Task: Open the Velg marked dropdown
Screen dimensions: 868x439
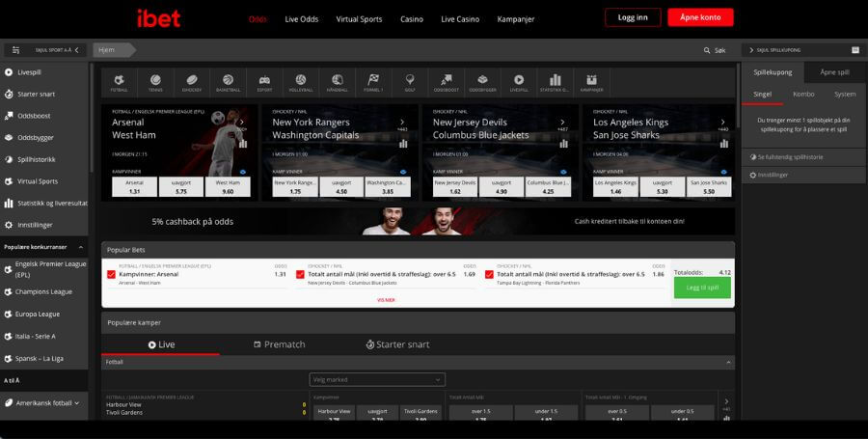Action: tap(377, 380)
